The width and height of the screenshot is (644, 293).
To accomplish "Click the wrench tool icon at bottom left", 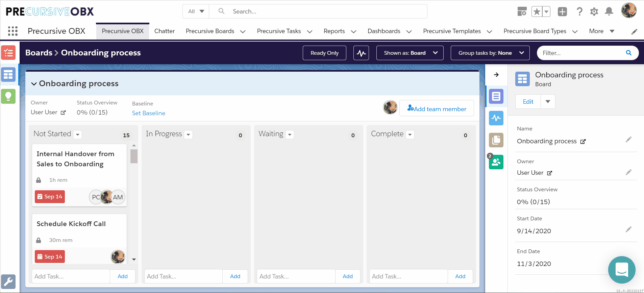I will tap(8, 282).
